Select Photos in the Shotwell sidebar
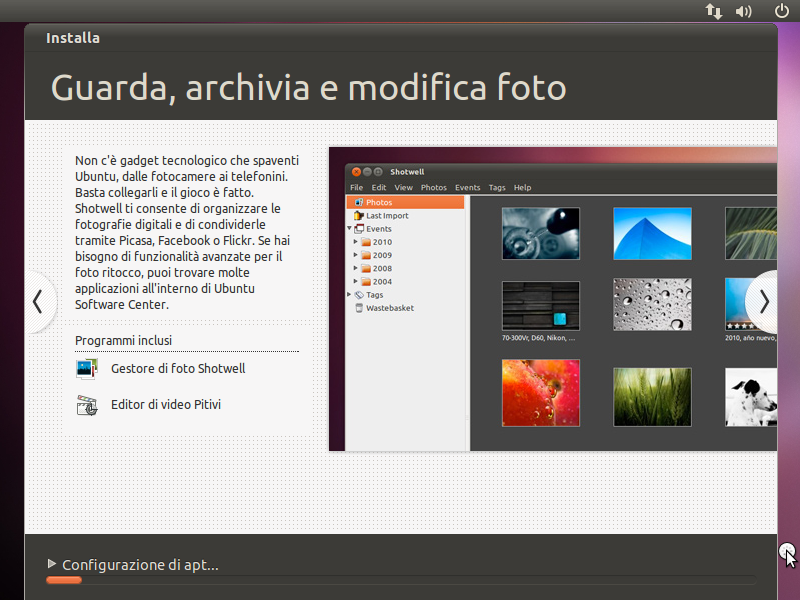The height and width of the screenshot is (600, 800). (406, 203)
